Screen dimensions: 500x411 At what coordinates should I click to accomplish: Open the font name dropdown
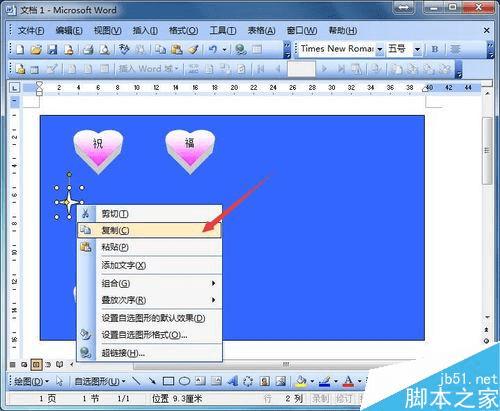point(379,49)
